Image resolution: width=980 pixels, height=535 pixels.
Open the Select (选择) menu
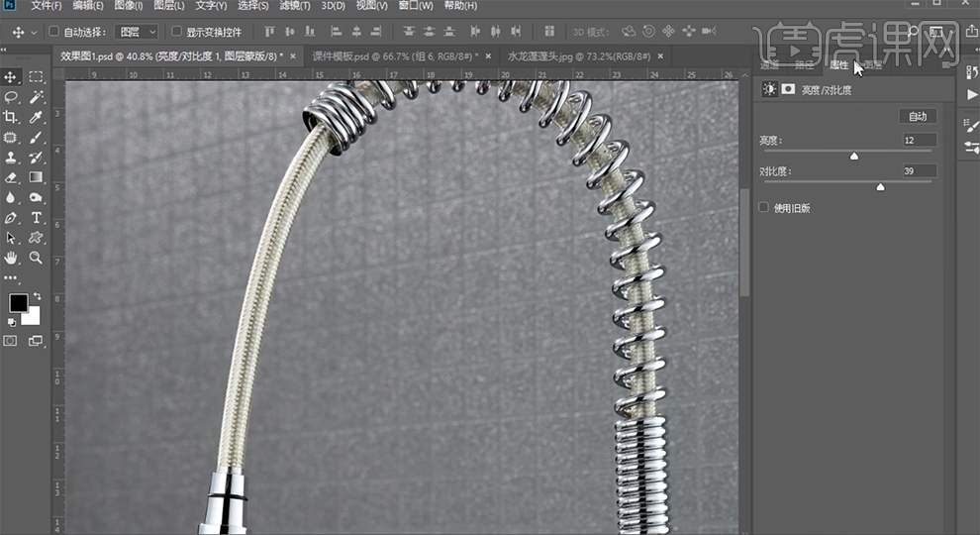point(253,6)
